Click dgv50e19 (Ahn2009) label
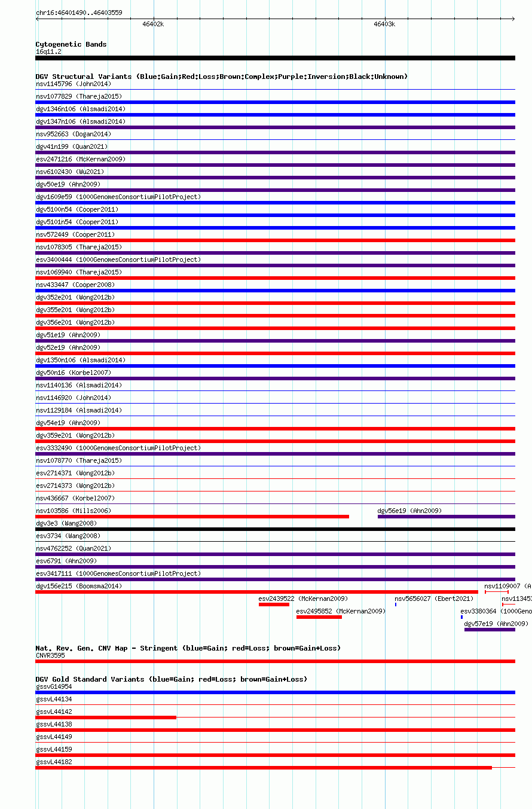Screen dimensions: 532x809 [x=68, y=184]
